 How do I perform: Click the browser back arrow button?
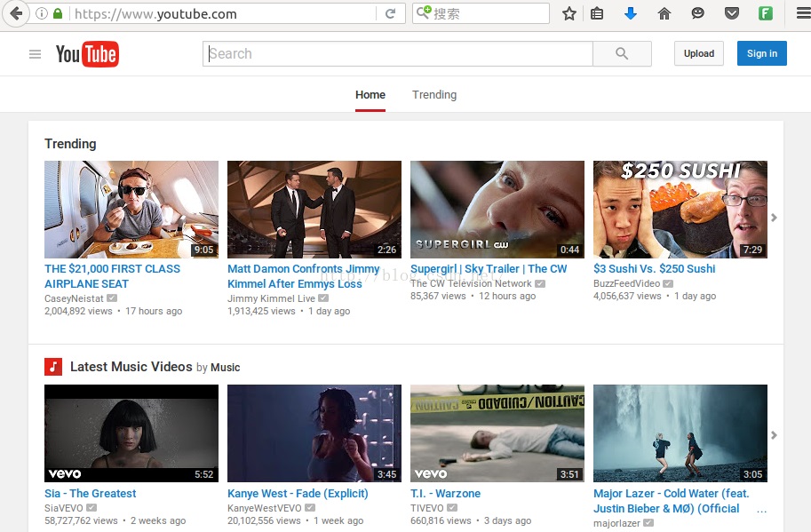tap(16, 13)
